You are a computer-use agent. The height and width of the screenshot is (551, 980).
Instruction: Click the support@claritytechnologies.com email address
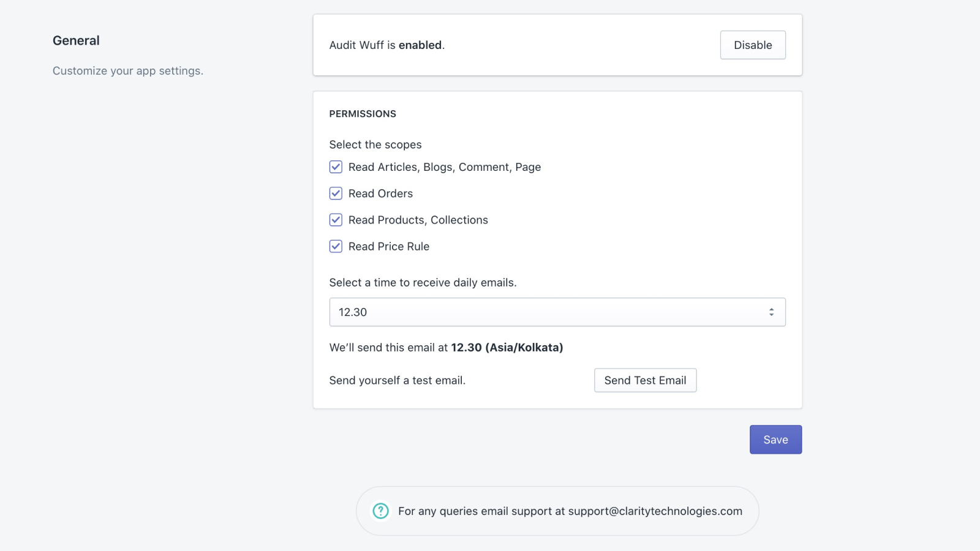pos(655,511)
